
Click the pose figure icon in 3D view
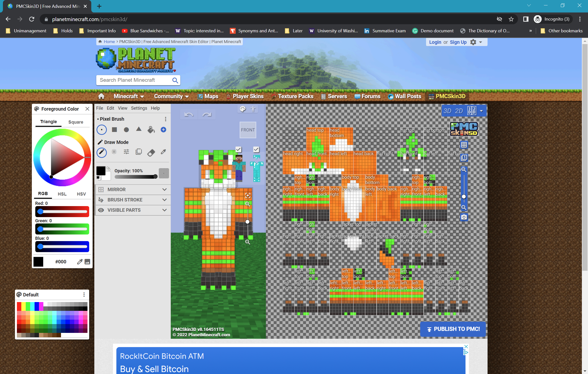[253, 109]
